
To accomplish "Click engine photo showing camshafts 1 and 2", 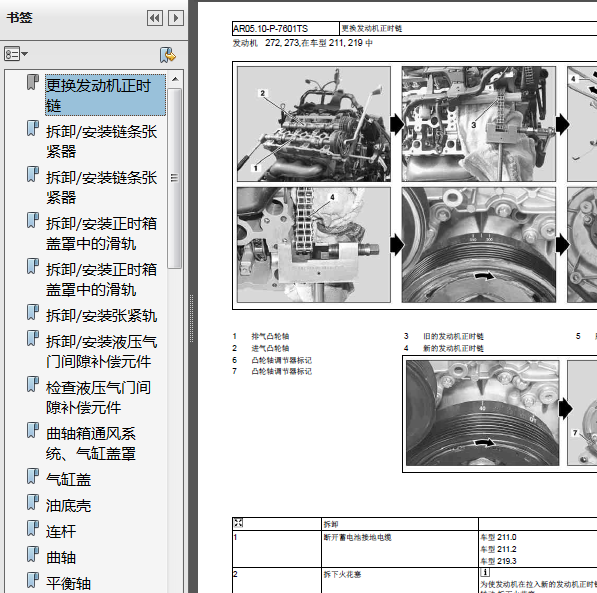I will click(x=314, y=124).
